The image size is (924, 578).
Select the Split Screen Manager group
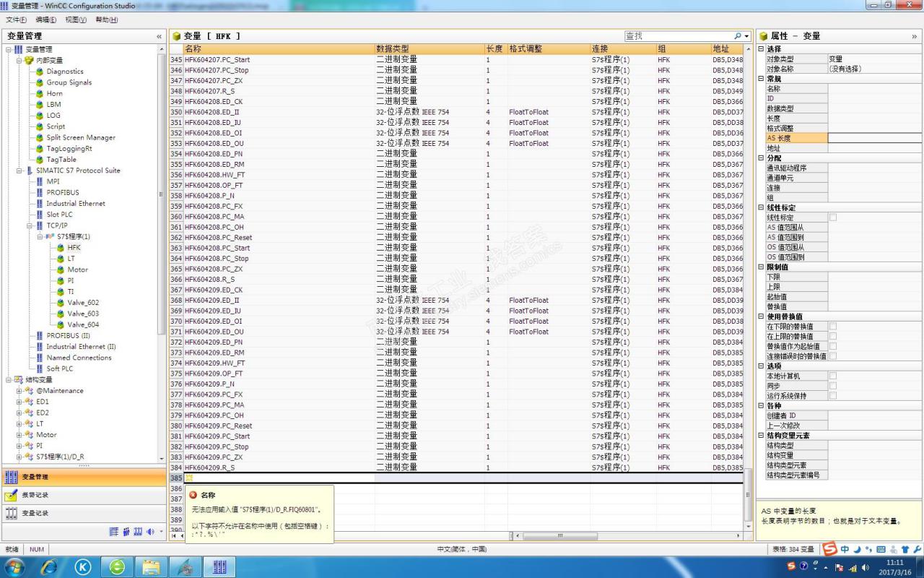(x=81, y=137)
